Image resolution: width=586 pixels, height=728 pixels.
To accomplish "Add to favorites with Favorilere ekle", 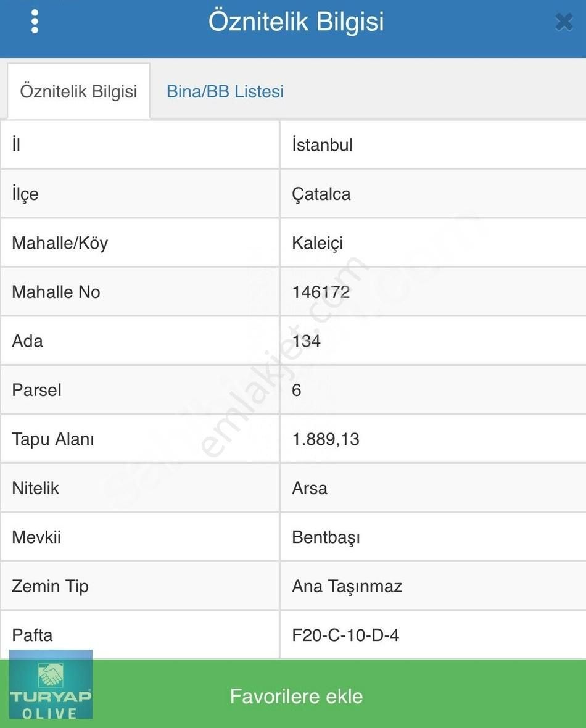I will pyautogui.click(x=296, y=697).
